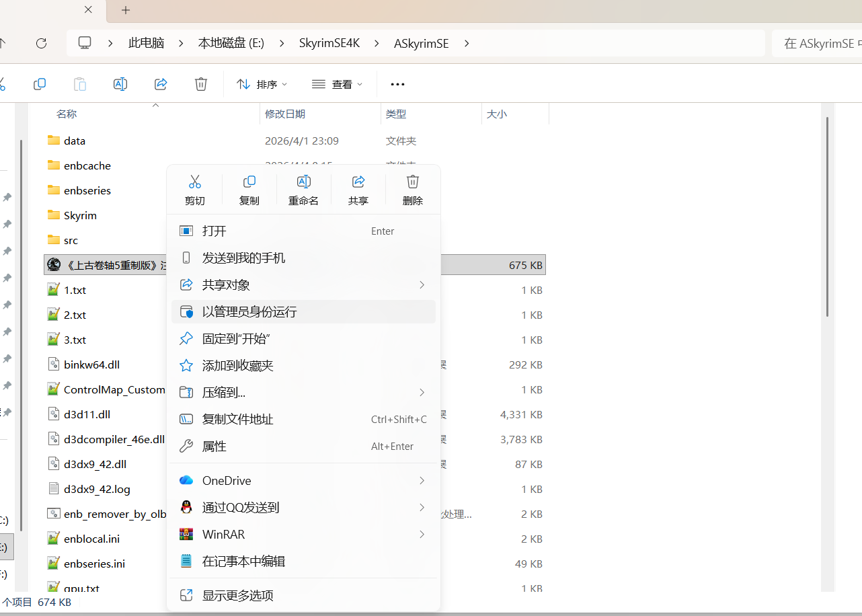862x616 pixels.
Task: Click the Share icon in the toolbar
Action: (161, 84)
